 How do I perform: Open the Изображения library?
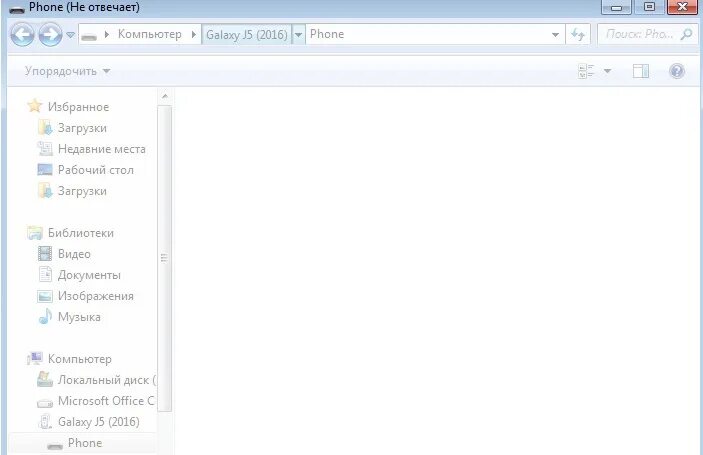(95, 296)
